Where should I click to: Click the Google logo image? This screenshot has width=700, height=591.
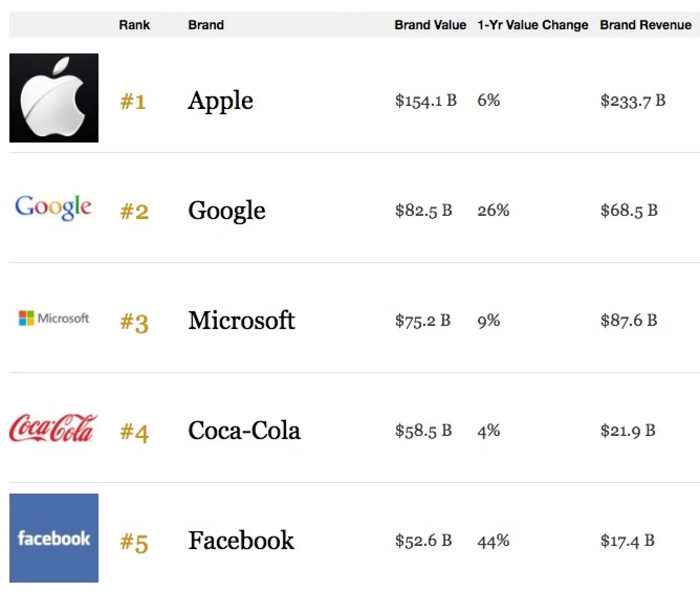pyautogui.click(x=53, y=207)
